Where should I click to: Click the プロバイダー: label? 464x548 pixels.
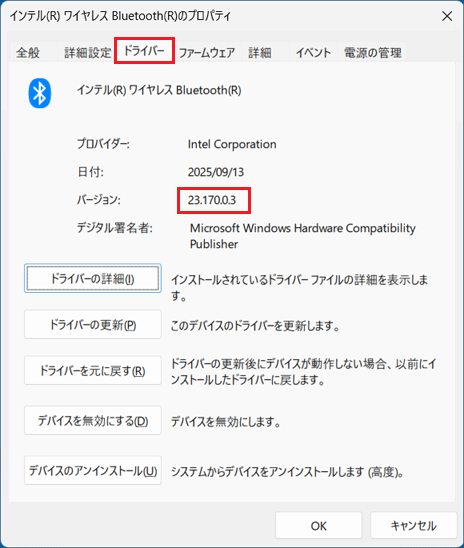[x=103, y=144]
